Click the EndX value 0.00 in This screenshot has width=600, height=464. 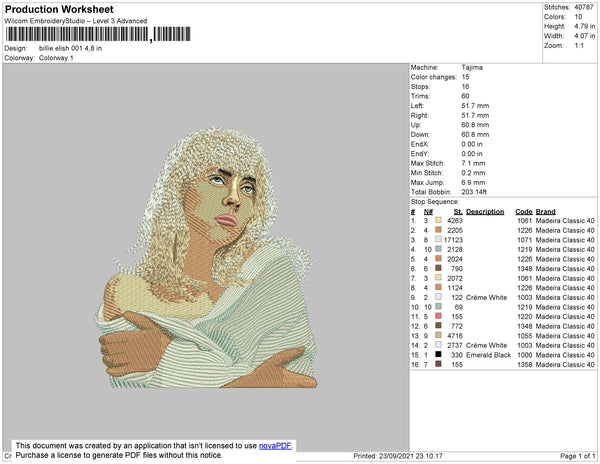click(x=472, y=144)
